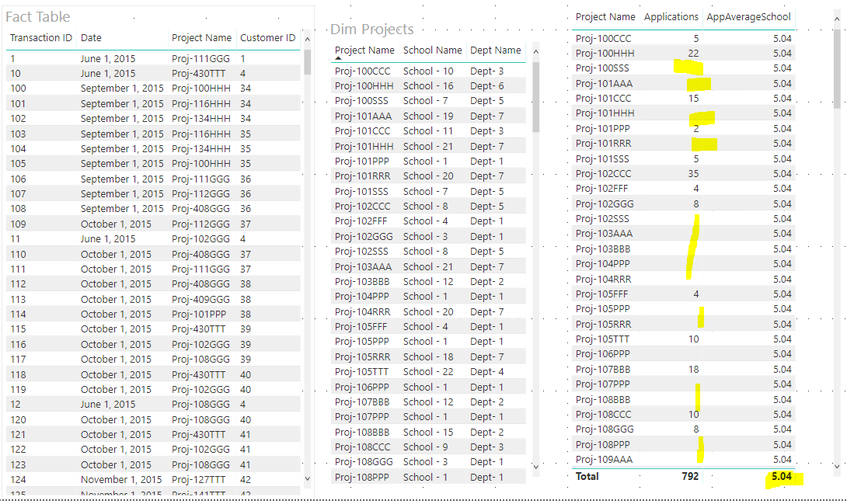Click Fact Table scrollbar down arrow
Image resolution: width=847 pixels, height=504 pixels.
tap(308, 478)
